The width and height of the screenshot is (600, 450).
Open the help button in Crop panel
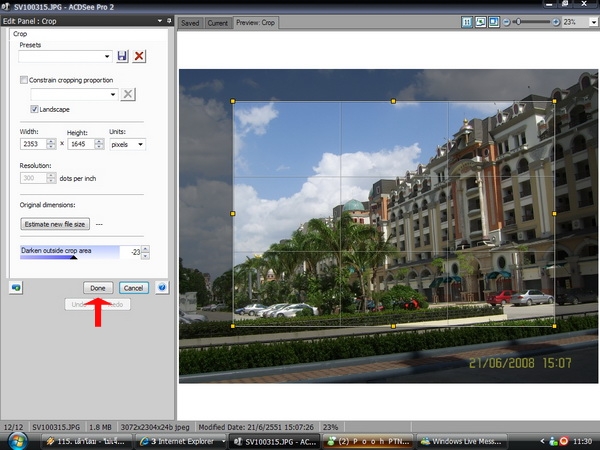point(161,287)
